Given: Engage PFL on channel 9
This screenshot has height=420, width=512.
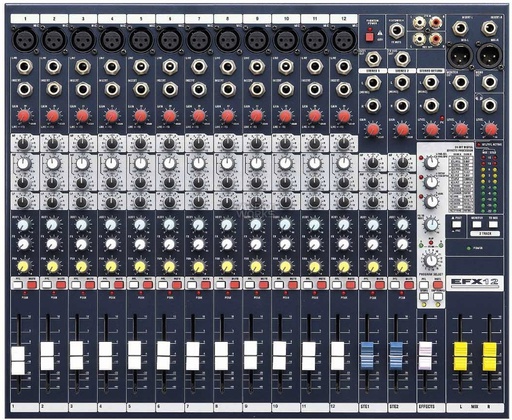Looking at the screenshot, I should (250, 285).
